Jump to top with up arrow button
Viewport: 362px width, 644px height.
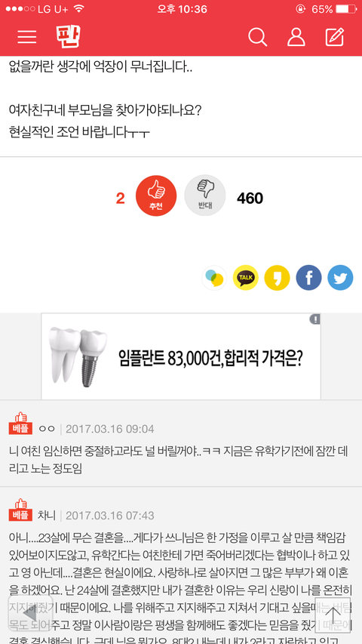click(x=333, y=615)
